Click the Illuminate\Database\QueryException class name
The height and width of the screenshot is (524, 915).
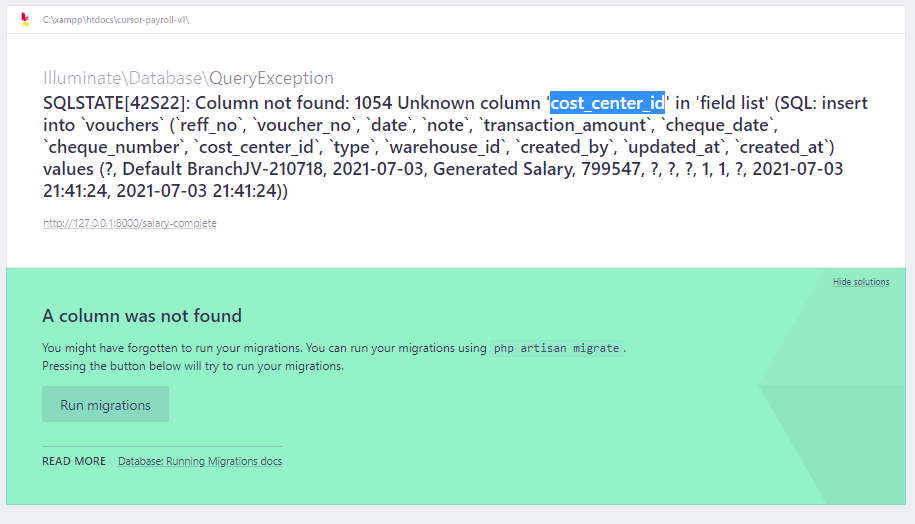pos(188,78)
